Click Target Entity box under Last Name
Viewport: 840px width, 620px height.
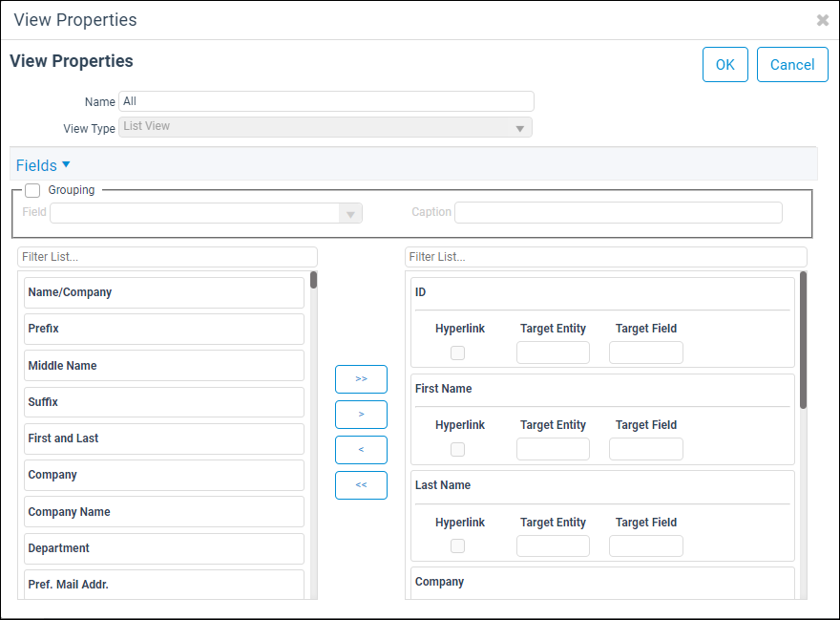click(553, 546)
